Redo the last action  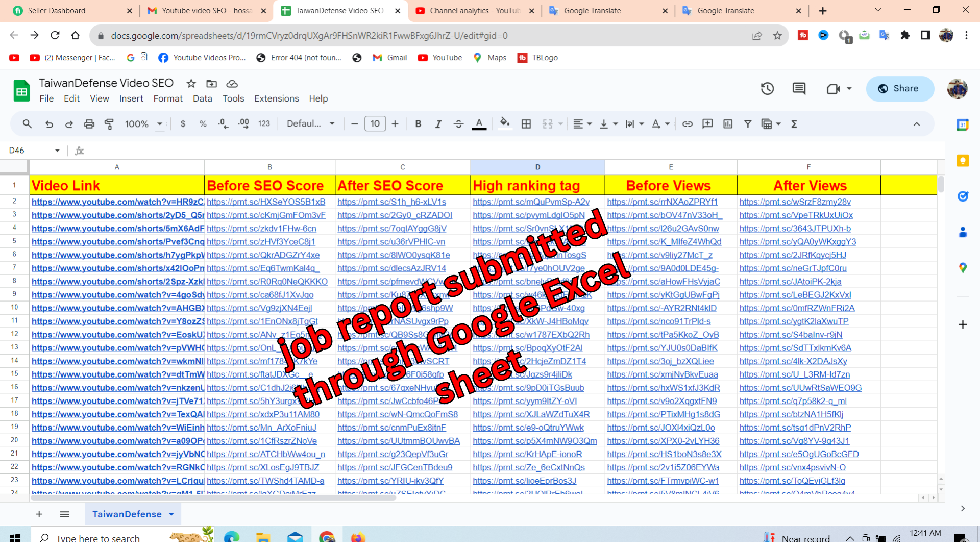click(69, 124)
